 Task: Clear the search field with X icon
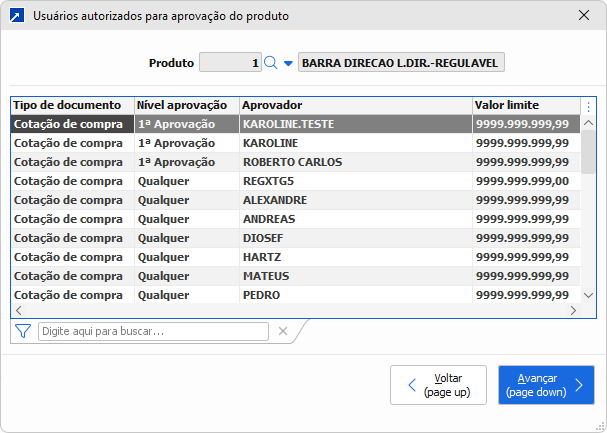tap(283, 331)
